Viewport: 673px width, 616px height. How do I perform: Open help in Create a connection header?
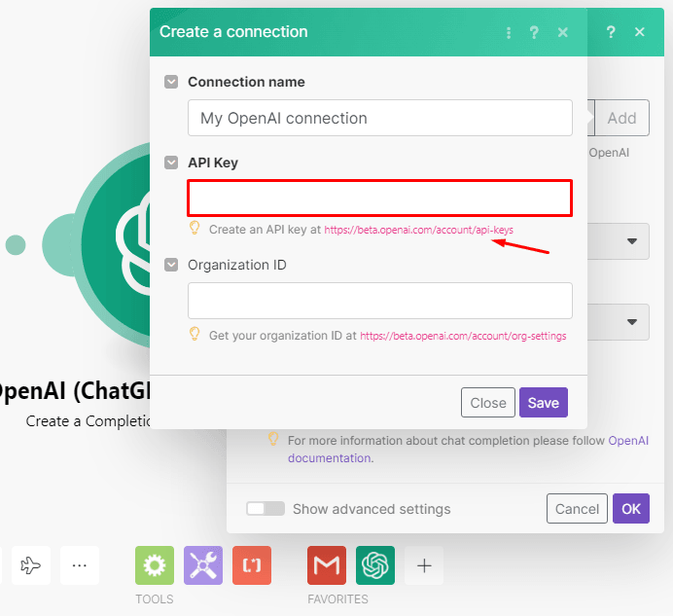[534, 32]
